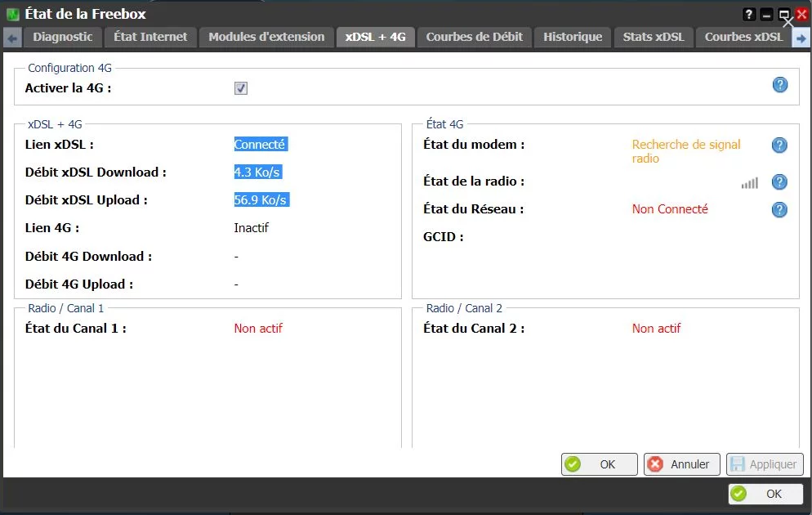Screen dimensions: 812x515
Task: Click the 'Débit 4G Upload :' label
Action: pyautogui.click(x=79, y=284)
